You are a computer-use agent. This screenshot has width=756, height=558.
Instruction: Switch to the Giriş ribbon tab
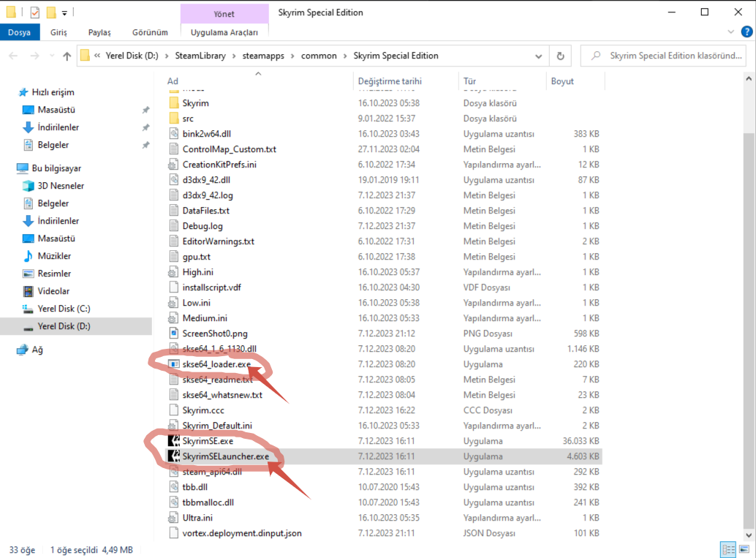click(x=58, y=32)
